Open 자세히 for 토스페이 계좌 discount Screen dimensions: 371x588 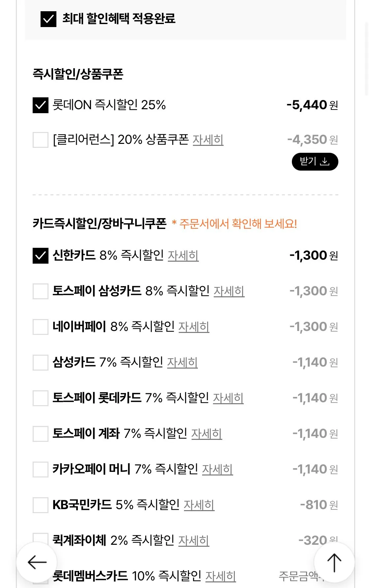(x=206, y=434)
